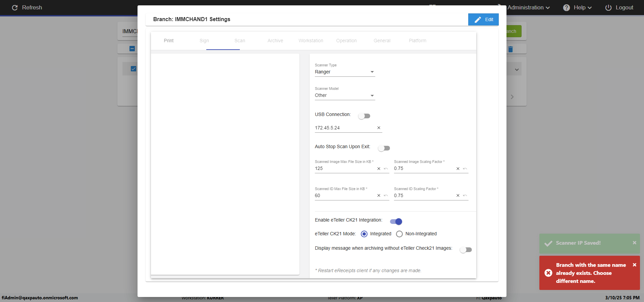Clear the scanner IP address field

click(379, 128)
